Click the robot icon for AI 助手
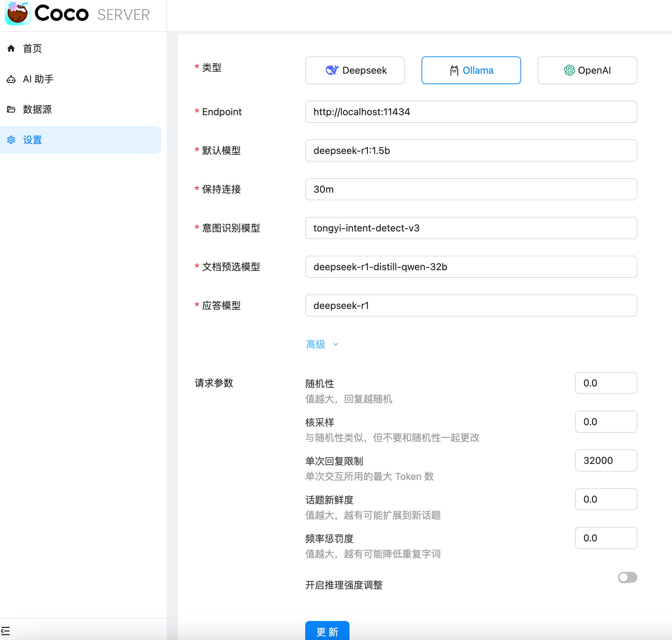Screen dimensions: 672x640 (11, 79)
